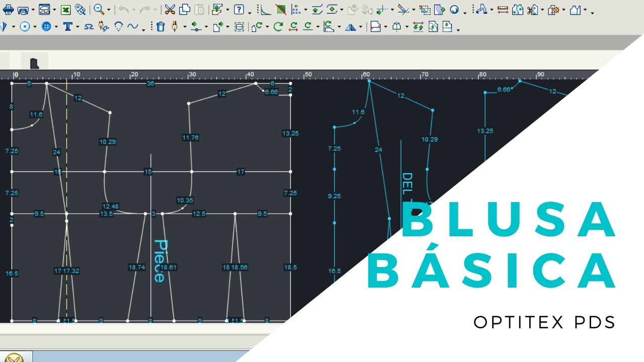Click the layout window icon
The width and height of the screenshot is (644, 362).
point(44,10)
